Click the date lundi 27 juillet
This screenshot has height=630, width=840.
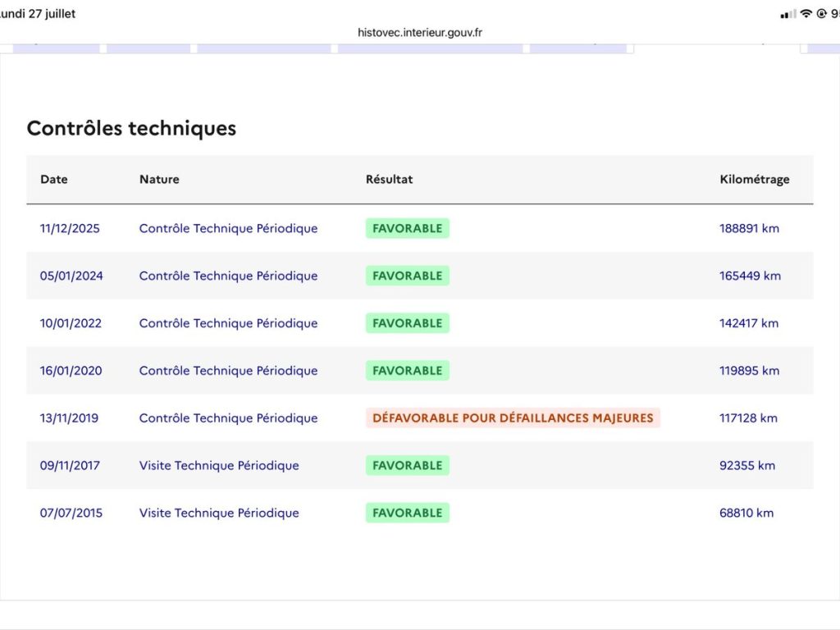[38, 14]
